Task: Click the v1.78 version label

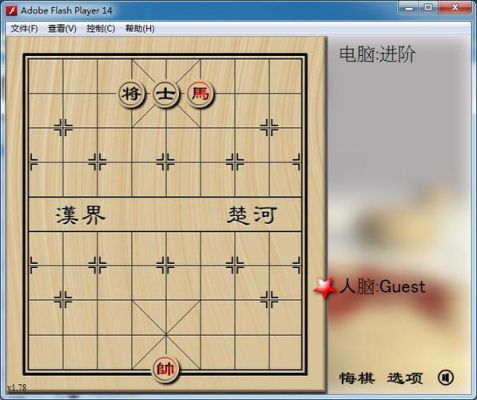Action: pos(17,388)
